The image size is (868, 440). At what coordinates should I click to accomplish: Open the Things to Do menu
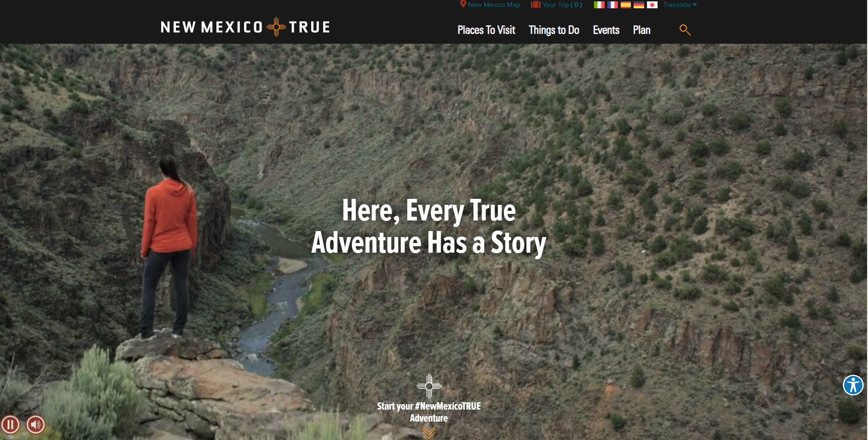pyautogui.click(x=554, y=30)
